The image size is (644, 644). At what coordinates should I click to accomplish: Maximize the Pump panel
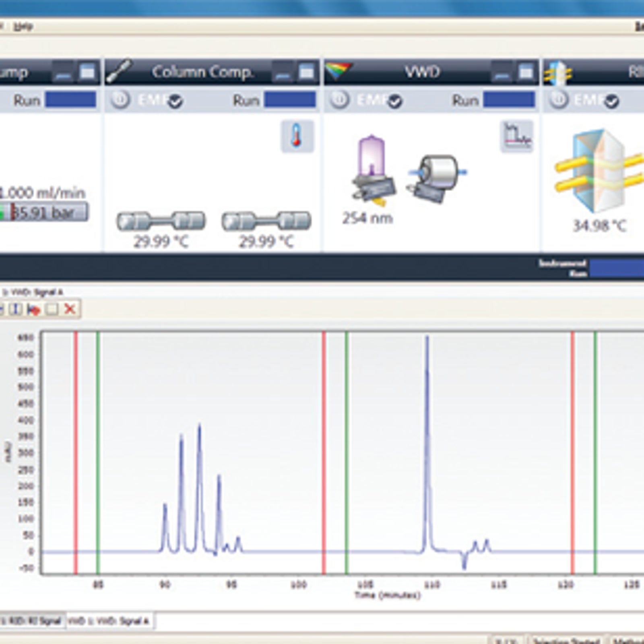[87, 72]
